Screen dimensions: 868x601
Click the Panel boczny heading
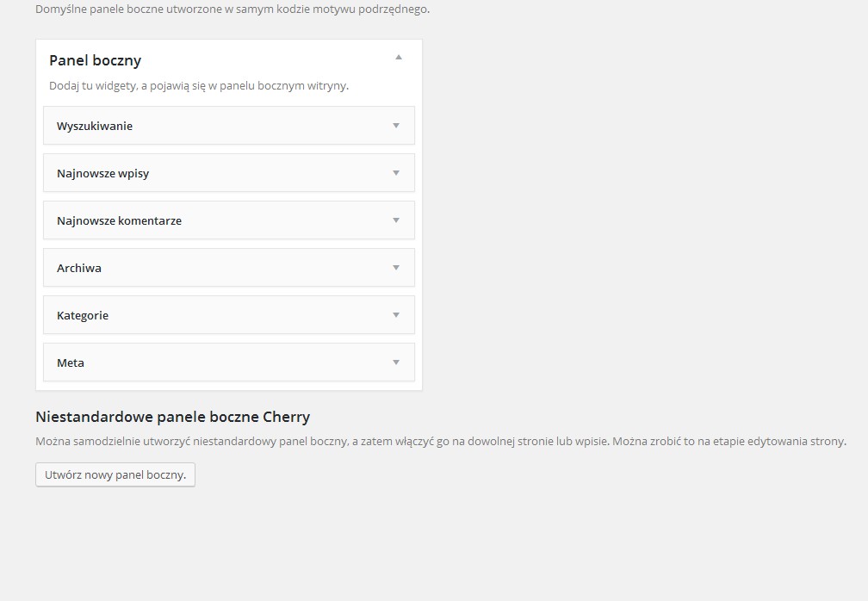(x=95, y=60)
